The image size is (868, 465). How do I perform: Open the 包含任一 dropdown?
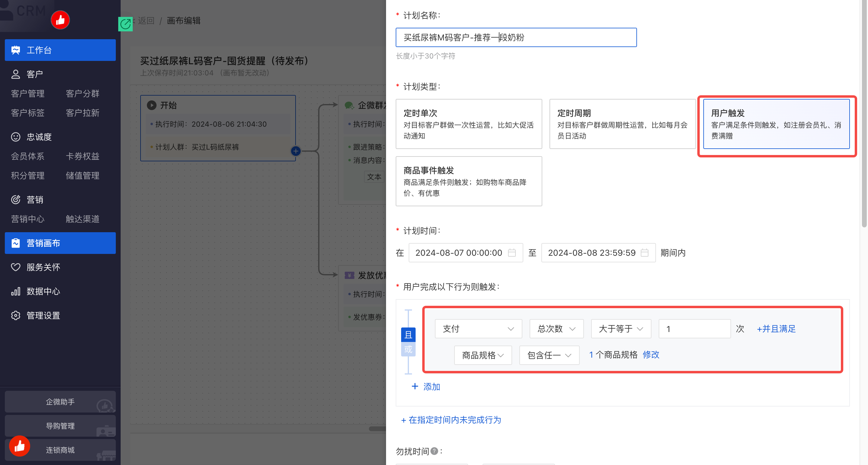[549, 355]
